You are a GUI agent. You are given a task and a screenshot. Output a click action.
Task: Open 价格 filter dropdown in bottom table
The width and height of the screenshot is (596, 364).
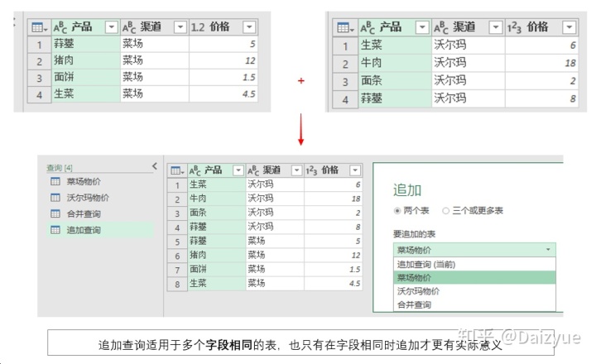point(355,170)
